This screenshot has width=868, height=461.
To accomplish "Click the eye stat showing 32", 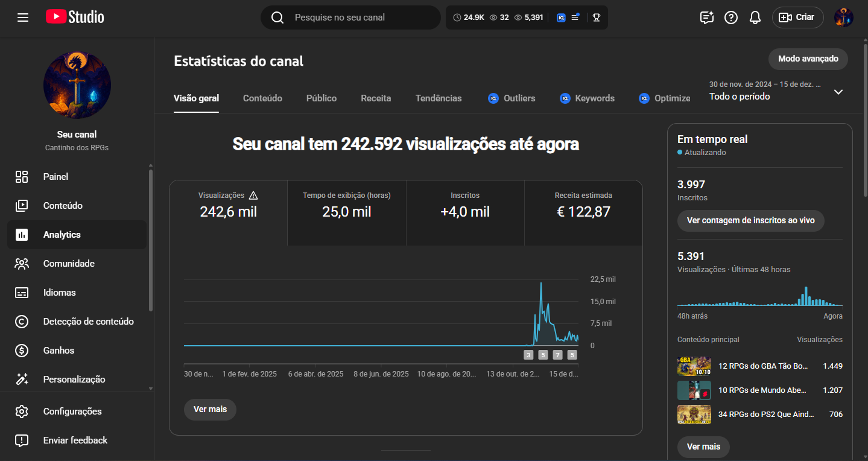I will tap(499, 17).
